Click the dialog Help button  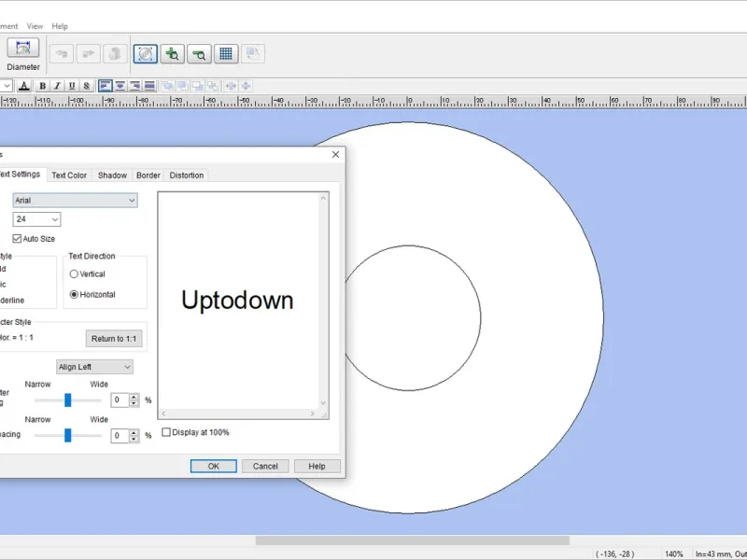pyautogui.click(x=317, y=466)
